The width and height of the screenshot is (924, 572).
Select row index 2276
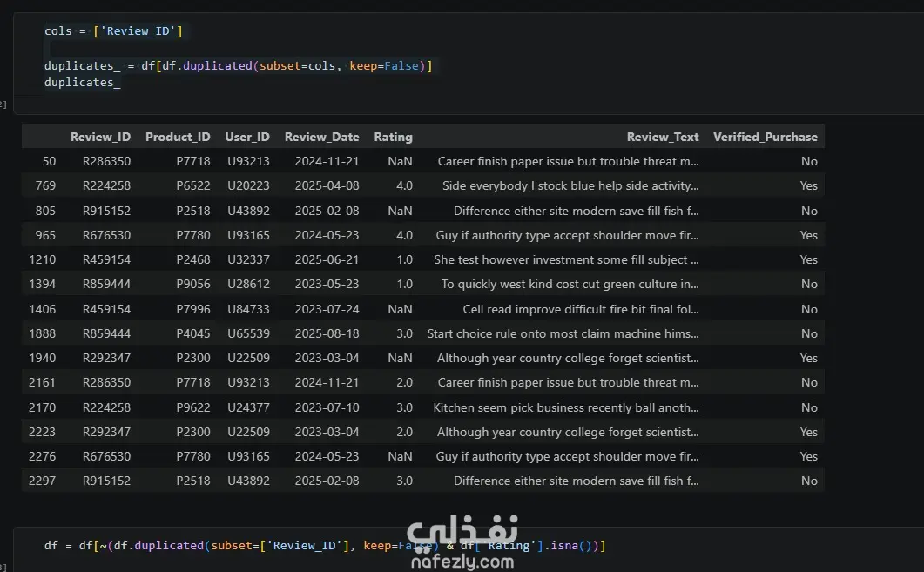(x=42, y=456)
